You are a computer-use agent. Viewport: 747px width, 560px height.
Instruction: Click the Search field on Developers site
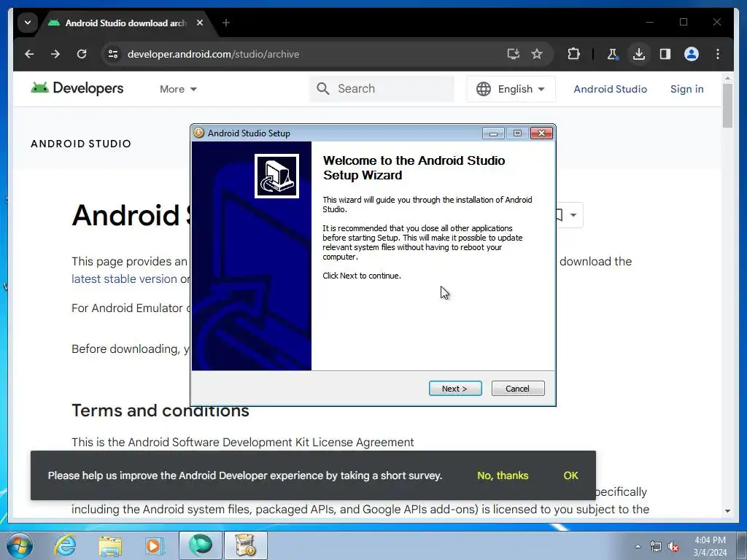point(382,88)
